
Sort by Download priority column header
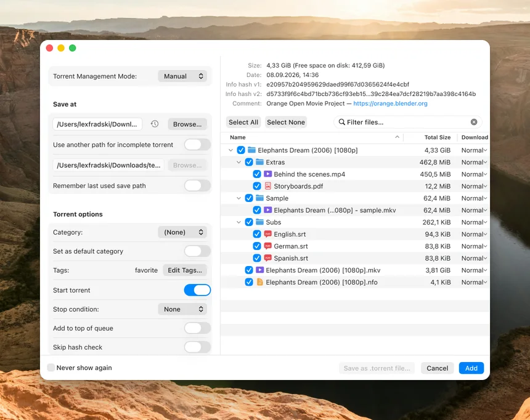[x=475, y=137]
